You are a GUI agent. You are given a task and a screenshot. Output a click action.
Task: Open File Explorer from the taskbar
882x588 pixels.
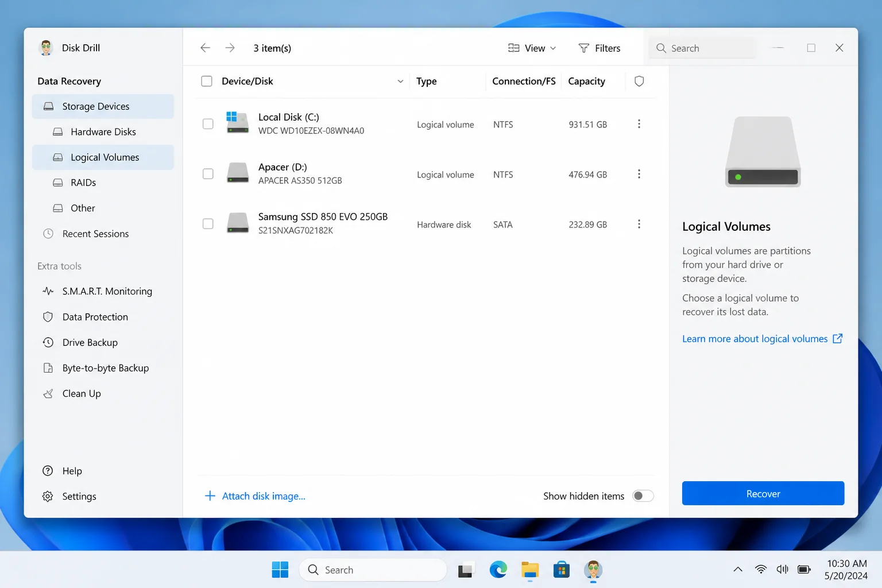pyautogui.click(x=530, y=570)
